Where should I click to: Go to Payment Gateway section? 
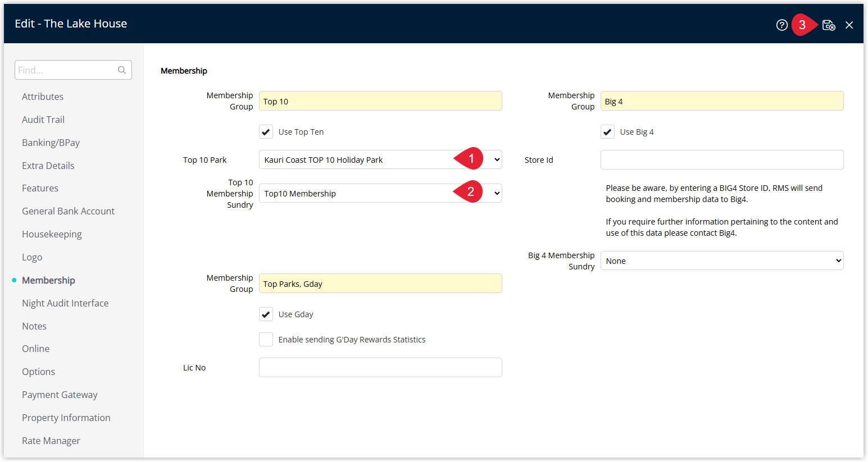coord(60,395)
